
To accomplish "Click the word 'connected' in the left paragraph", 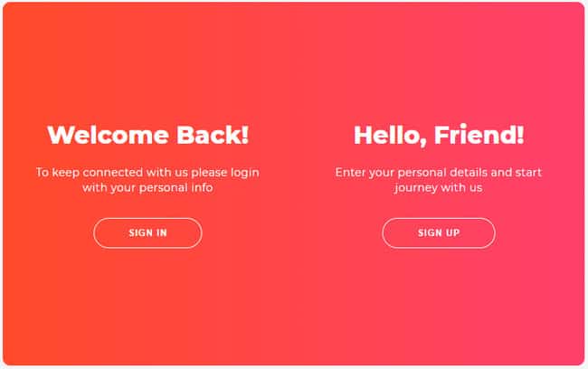I will pyautogui.click(x=113, y=173).
